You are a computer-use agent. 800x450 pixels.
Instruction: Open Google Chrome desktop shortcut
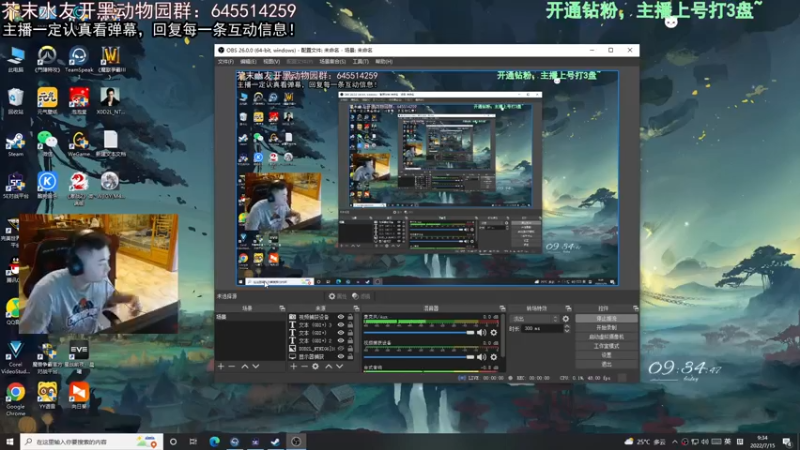pos(15,398)
